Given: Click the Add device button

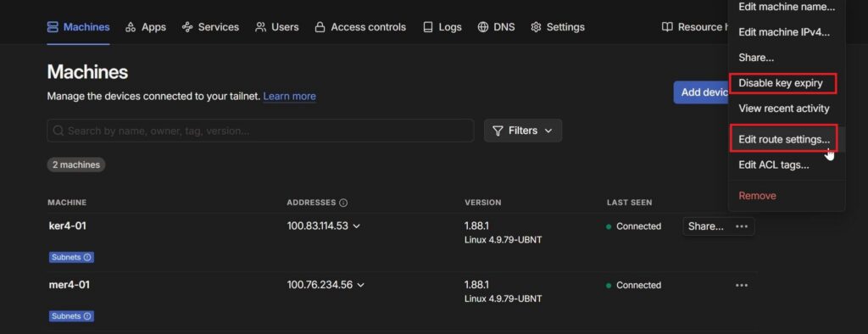Looking at the screenshot, I should [x=701, y=92].
